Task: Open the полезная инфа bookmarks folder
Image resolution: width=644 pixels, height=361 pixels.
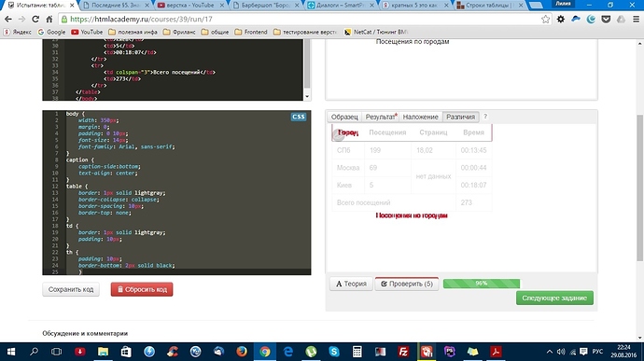Action: point(133,32)
